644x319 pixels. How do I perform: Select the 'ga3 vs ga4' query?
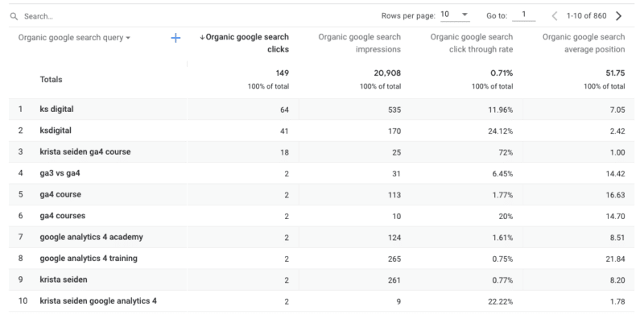[60, 173]
